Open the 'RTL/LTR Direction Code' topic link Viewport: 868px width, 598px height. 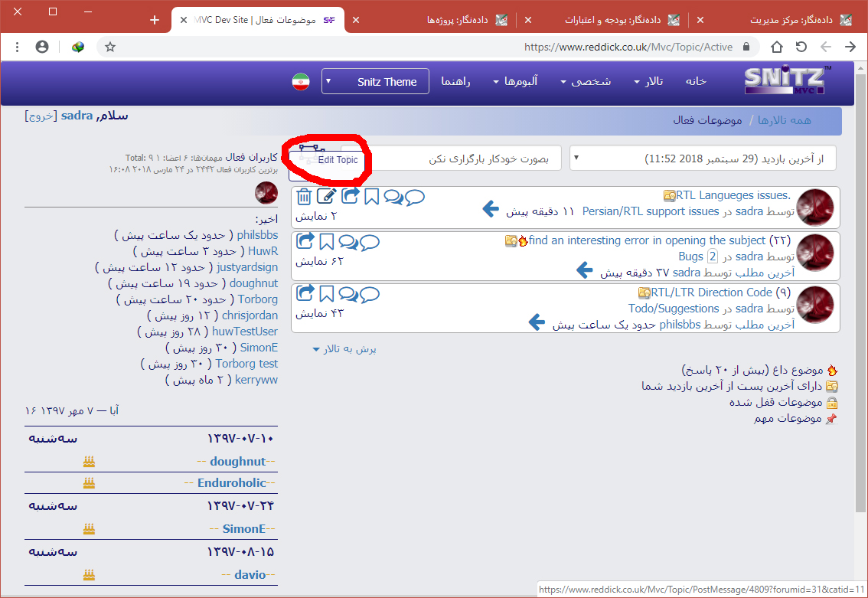pyautogui.click(x=711, y=292)
